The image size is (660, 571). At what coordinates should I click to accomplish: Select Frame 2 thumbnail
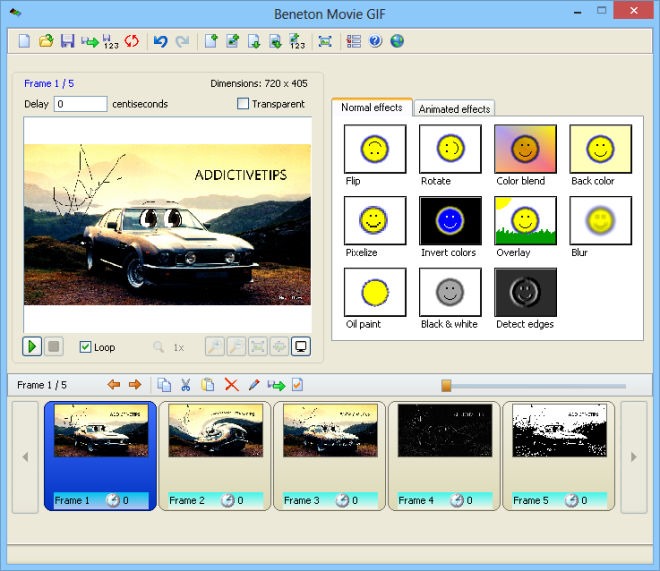coord(216,456)
